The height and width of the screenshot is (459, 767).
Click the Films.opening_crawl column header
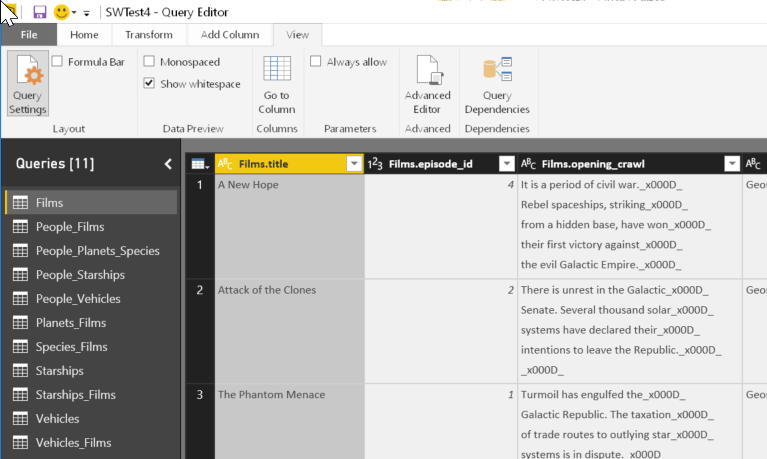coord(629,164)
